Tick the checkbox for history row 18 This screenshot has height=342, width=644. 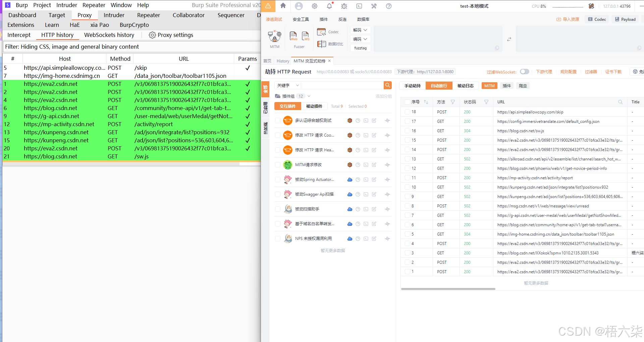pyautogui.click(x=407, y=112)
